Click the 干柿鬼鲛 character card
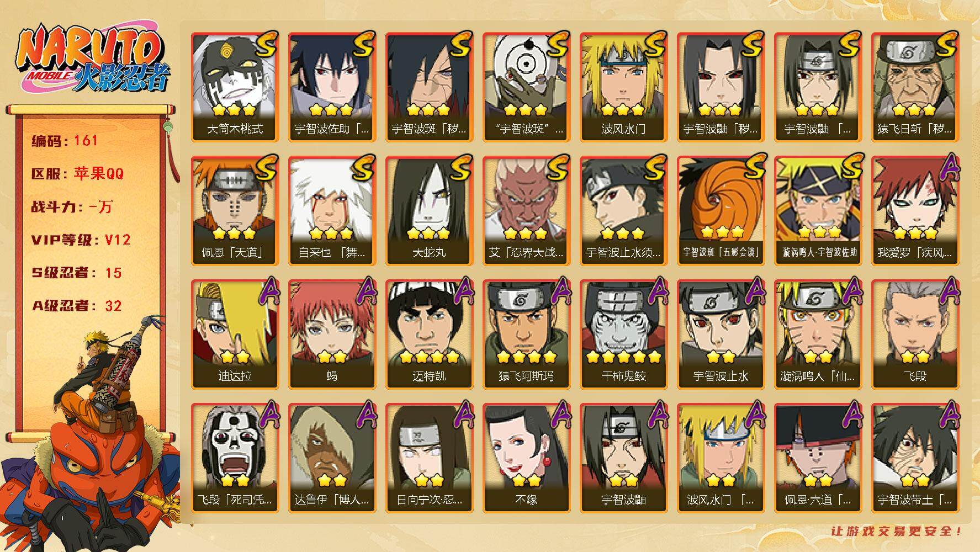The image size is (980, 552). [623, 335]
